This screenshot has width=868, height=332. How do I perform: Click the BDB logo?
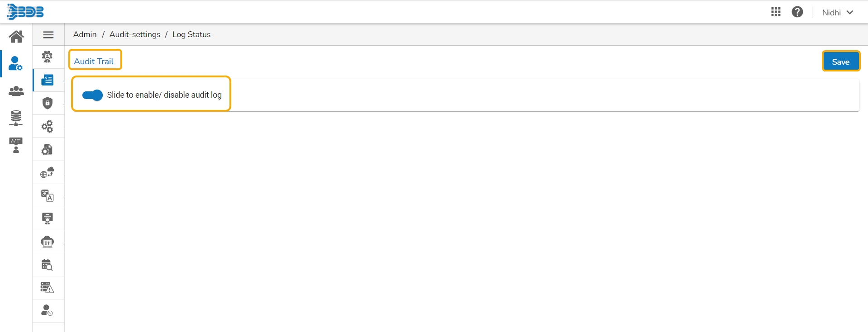coord(26,12)
